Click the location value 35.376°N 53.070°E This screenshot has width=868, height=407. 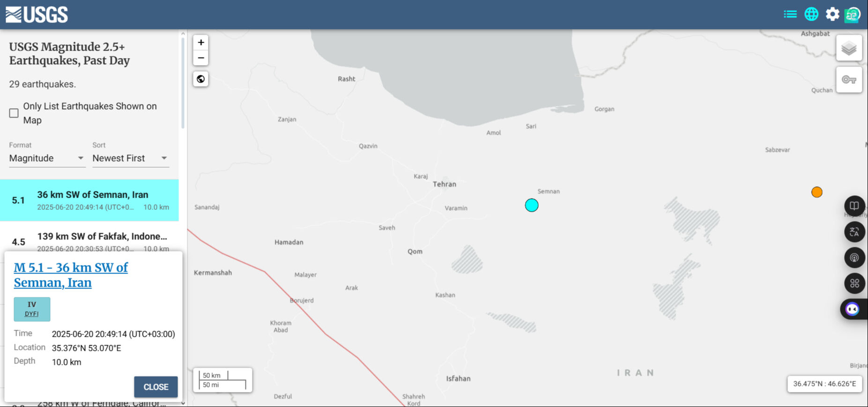click(87, 348)
